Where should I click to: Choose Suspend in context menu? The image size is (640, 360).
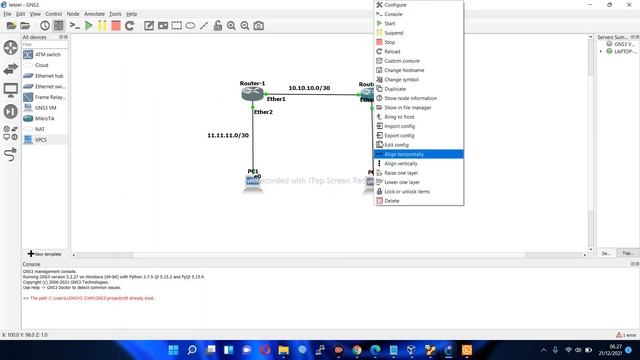pos(419,33)
